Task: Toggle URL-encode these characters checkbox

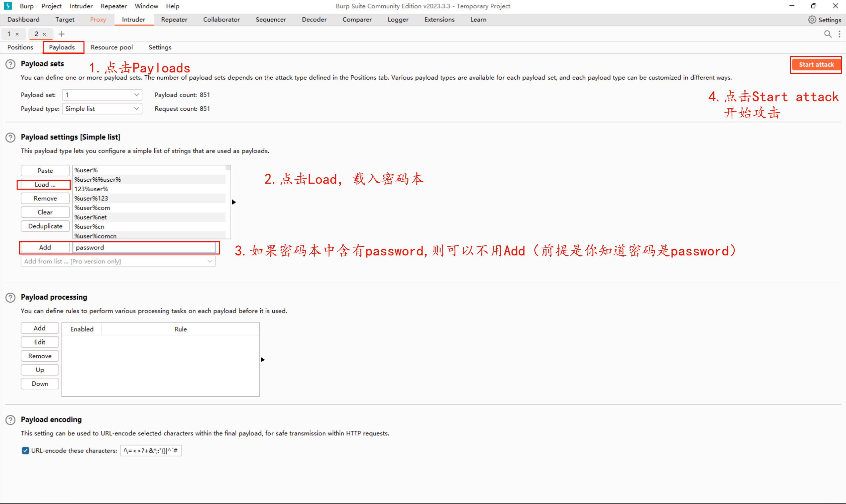Action: [25, 451]
